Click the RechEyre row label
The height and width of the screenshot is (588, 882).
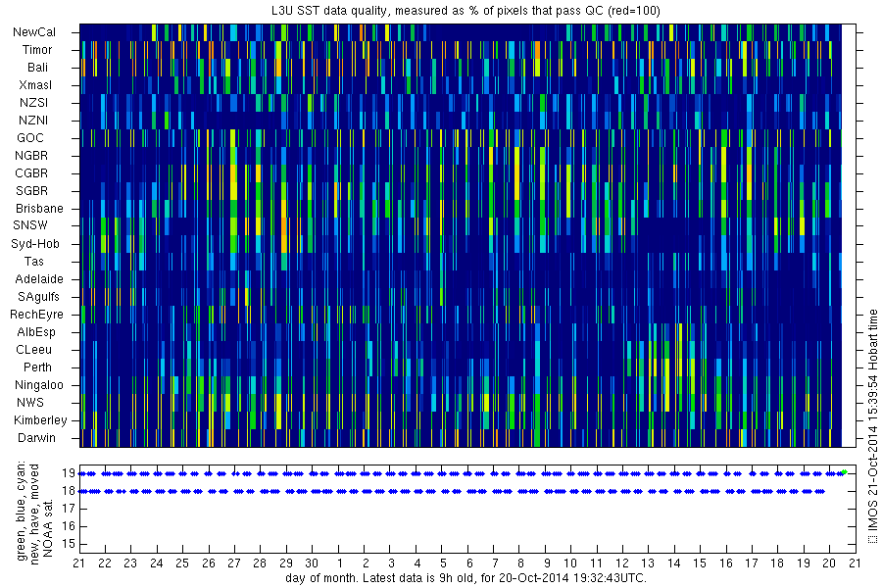[36, 314]
